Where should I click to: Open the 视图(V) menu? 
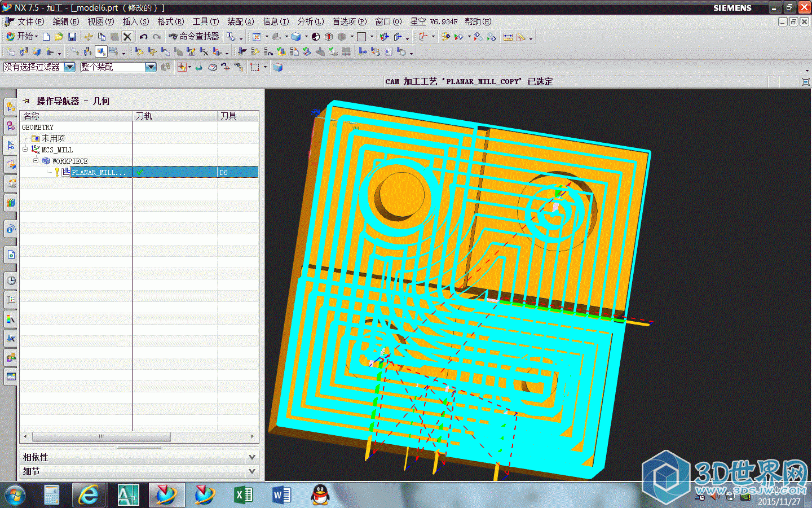click(100, 21)
